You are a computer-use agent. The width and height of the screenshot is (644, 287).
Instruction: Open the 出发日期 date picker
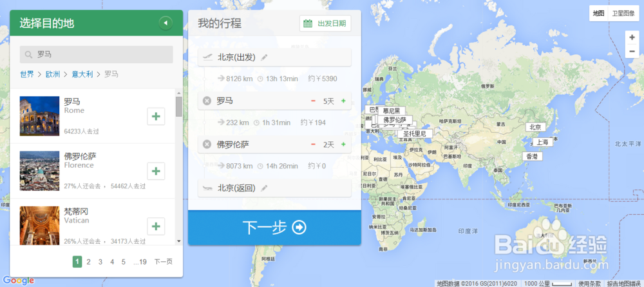[x=325, y=23]
